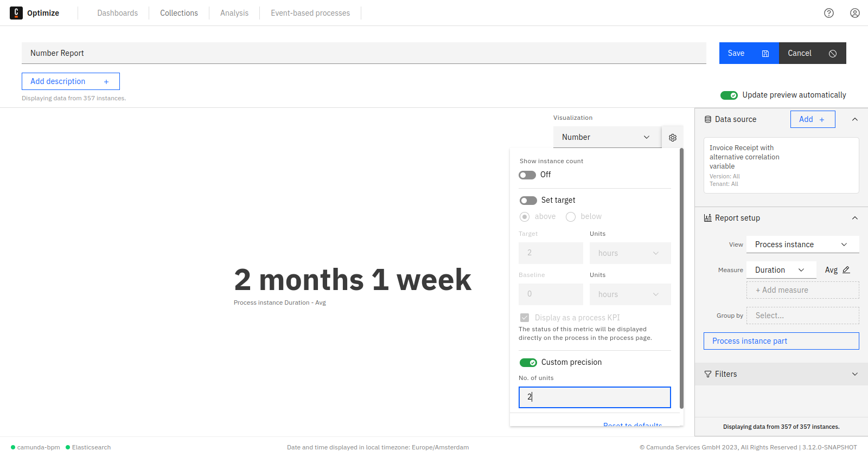Click the settings gear beside Number visualization
Image resolution: width=868 pixels, height=457 pixels.
673,137
